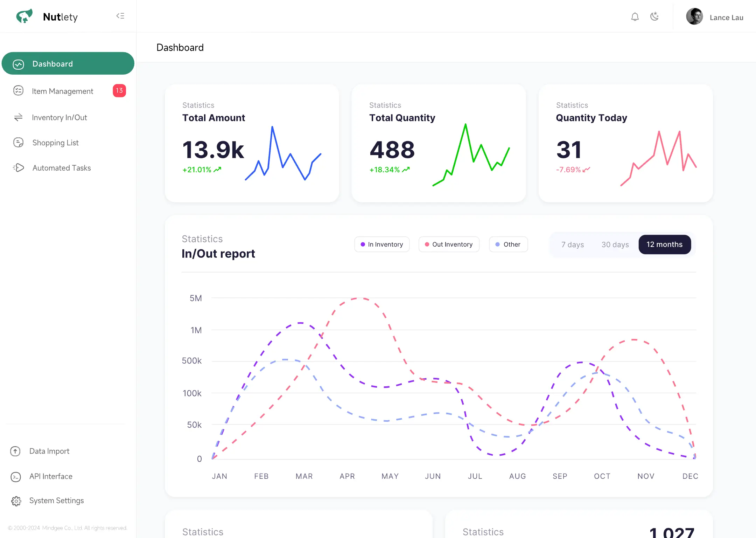Click the Shopping List icon
Viewport: 756px width, 538px height.
tap(18, 143)
